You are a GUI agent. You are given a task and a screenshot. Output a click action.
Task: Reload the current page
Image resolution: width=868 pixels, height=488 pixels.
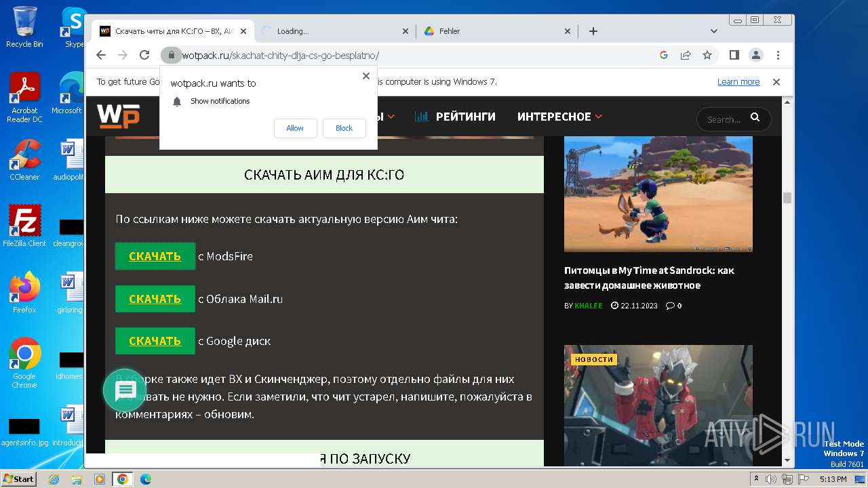tap(144, 55)
